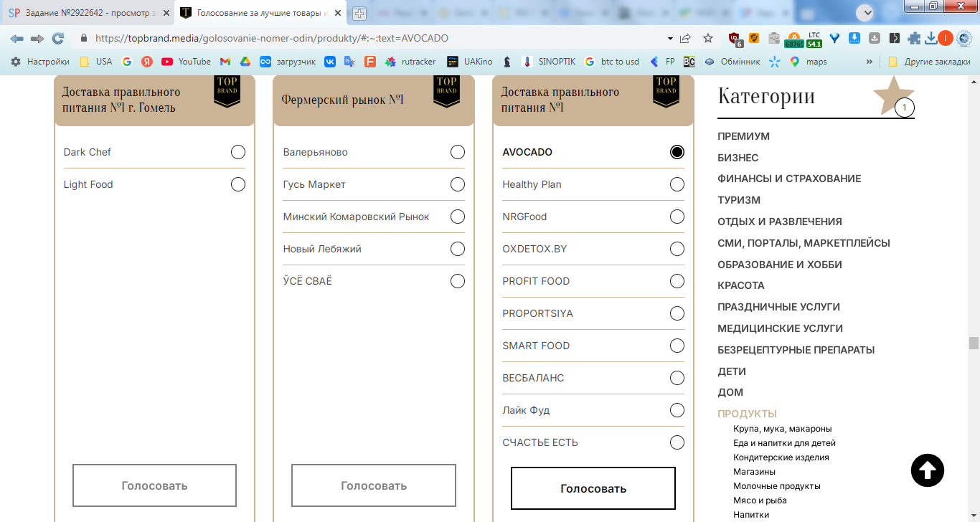This screenshot has width=980, height=522.
Task: Open the BC bookmark icon
Action: coord(689,62)
